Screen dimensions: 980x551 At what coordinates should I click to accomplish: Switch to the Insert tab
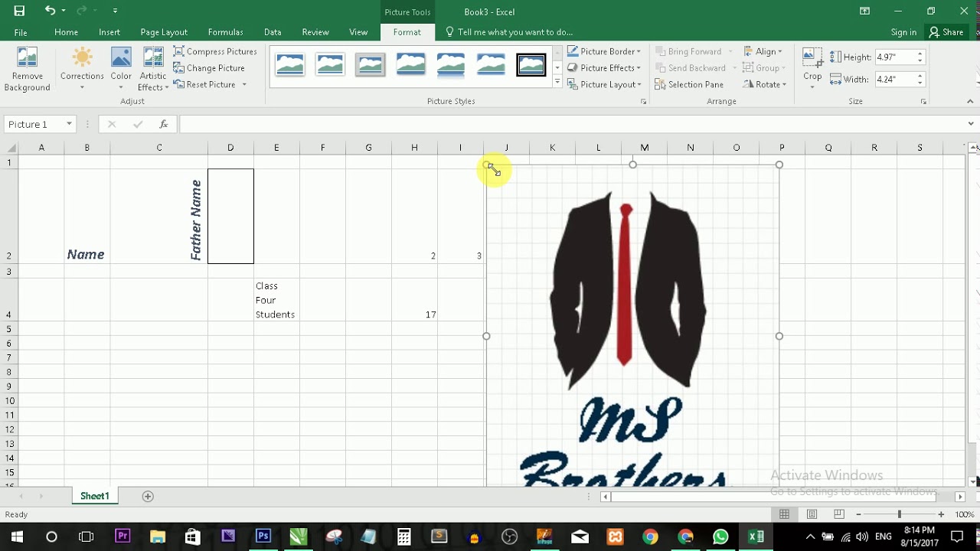109,32
